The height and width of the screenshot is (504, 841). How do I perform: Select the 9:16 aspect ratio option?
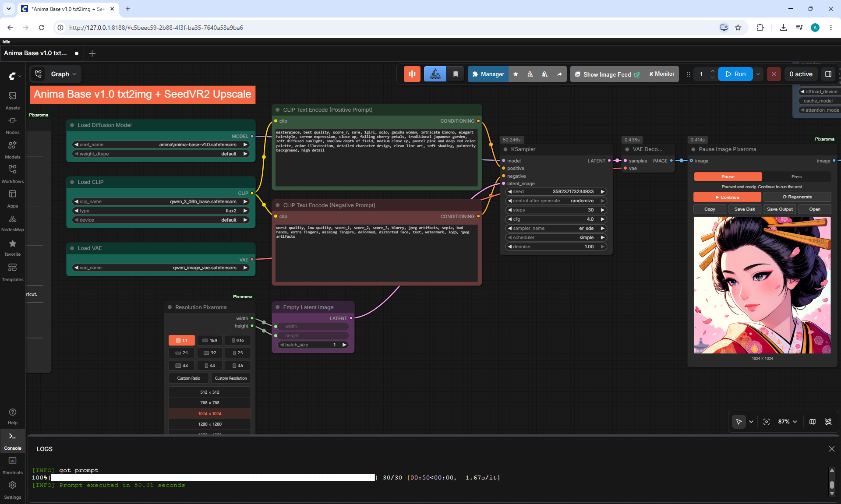pyautogui.click(x=238, y=340)
